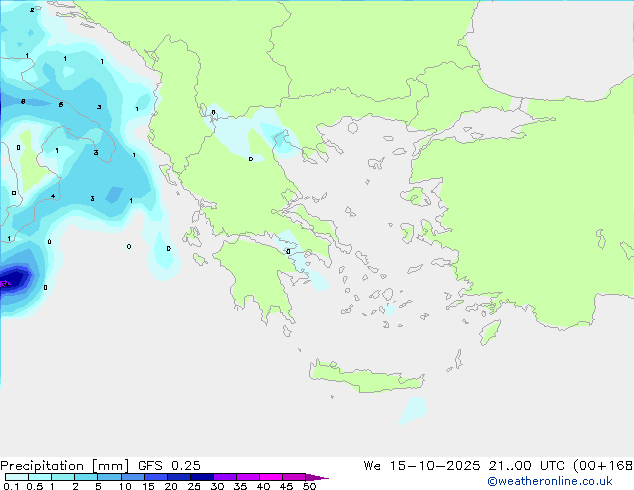Click the '35' legend scale label

point(240,486)
